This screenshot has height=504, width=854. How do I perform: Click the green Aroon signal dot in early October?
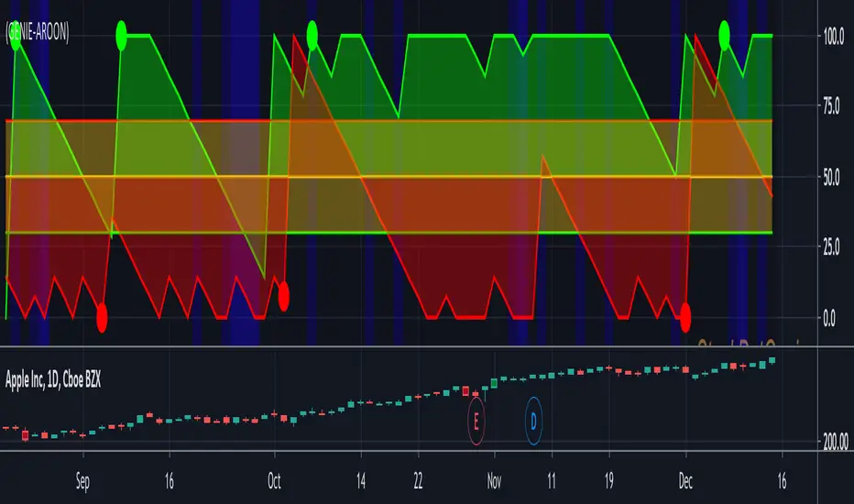coord(312,36)
